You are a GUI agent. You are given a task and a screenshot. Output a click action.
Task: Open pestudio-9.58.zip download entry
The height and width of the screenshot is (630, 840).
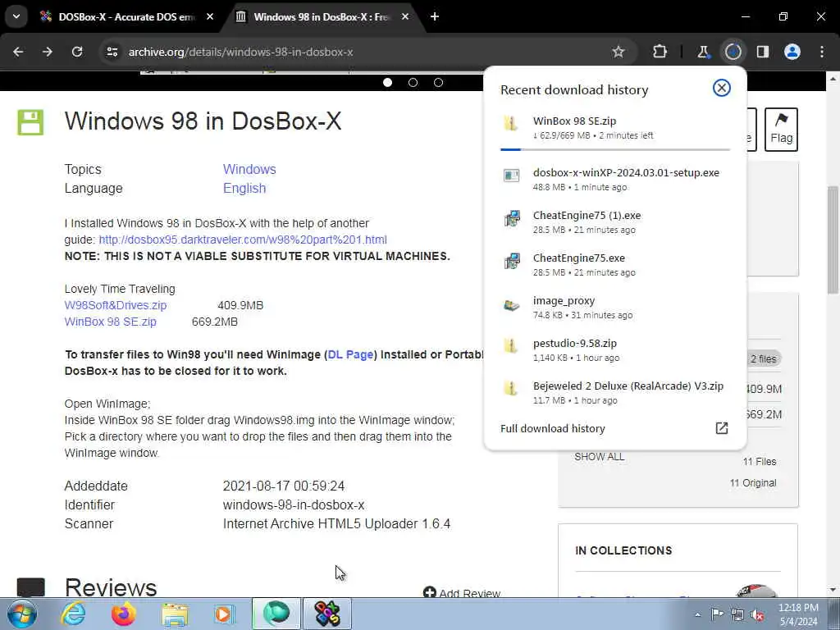click(614, 349)
